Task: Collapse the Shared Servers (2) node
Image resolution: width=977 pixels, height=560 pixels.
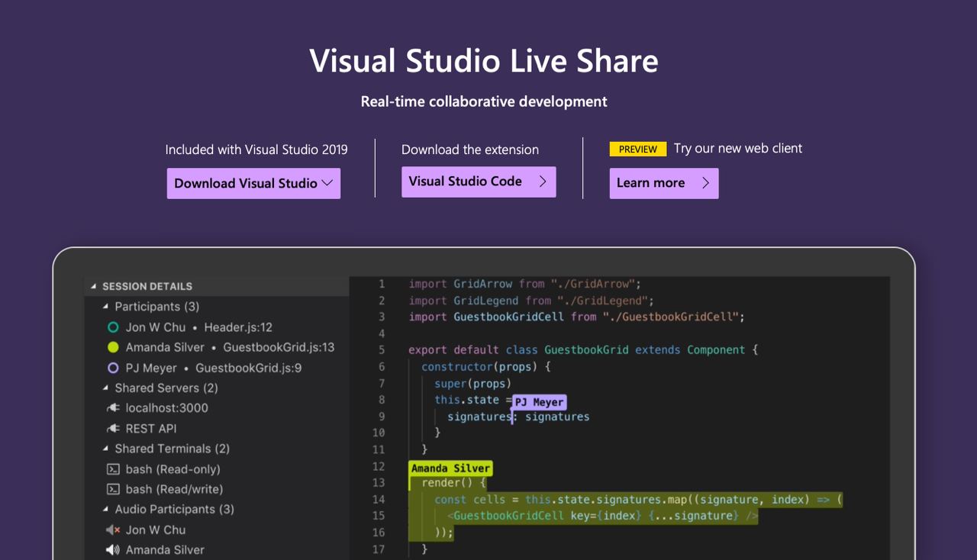Action: click(106, 388)
